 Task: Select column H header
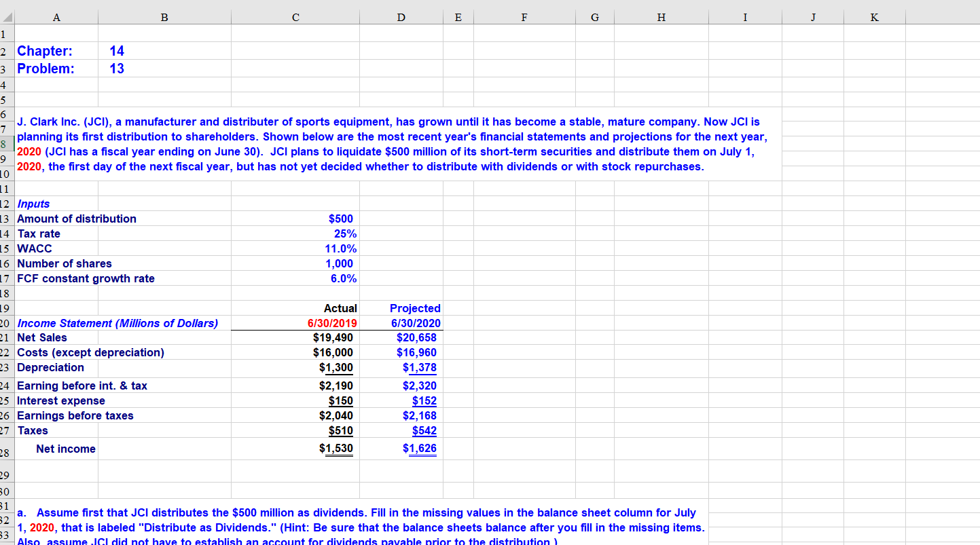661,18
